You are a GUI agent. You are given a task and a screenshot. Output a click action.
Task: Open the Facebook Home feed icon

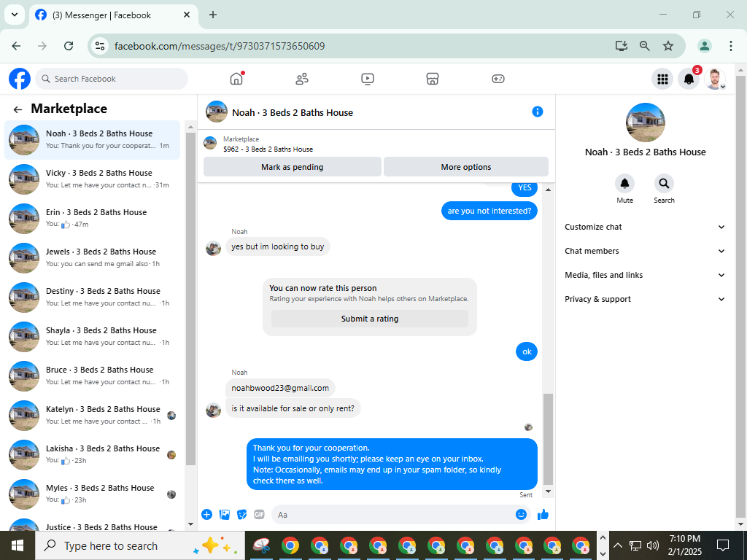(x=236, y=79)
